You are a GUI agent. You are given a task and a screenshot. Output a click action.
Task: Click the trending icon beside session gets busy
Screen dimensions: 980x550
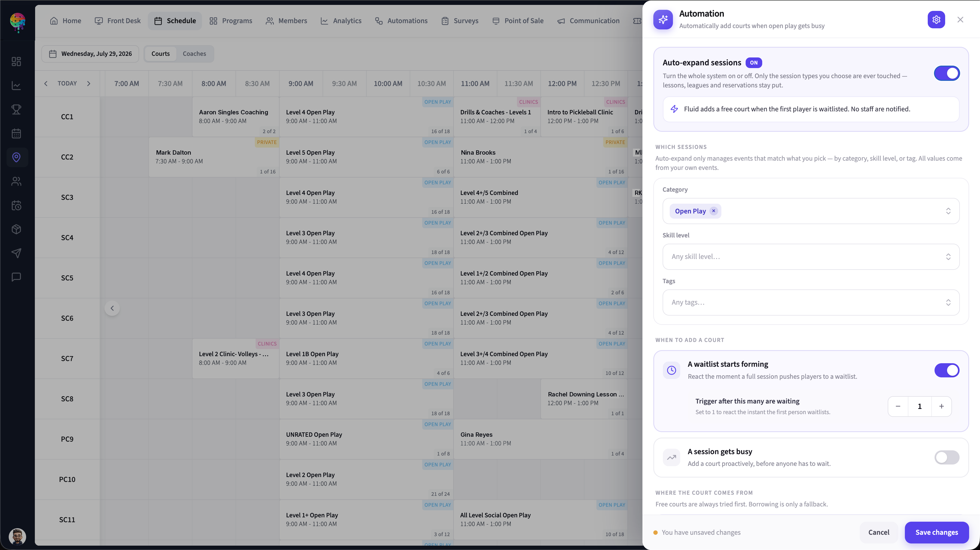coord(672,457)
